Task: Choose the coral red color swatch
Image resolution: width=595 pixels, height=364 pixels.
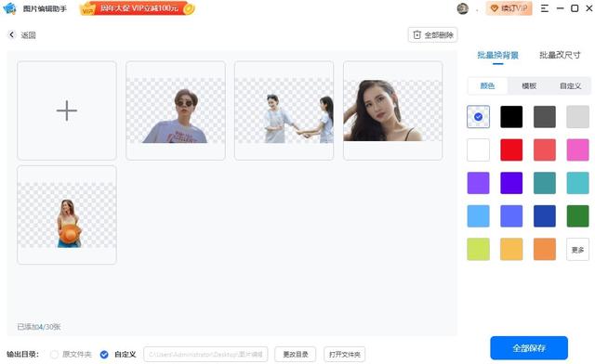Action: tap(545, 149)
